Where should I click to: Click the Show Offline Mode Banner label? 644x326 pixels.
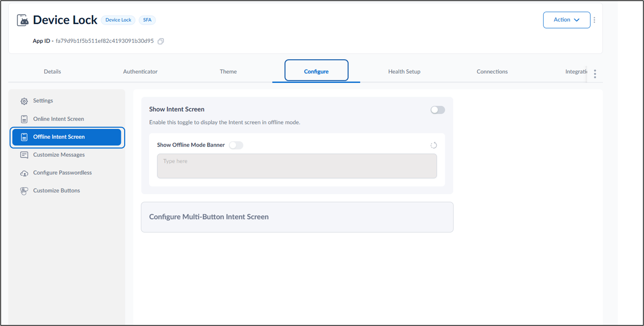pyautogui.click(x=191, y=145)
